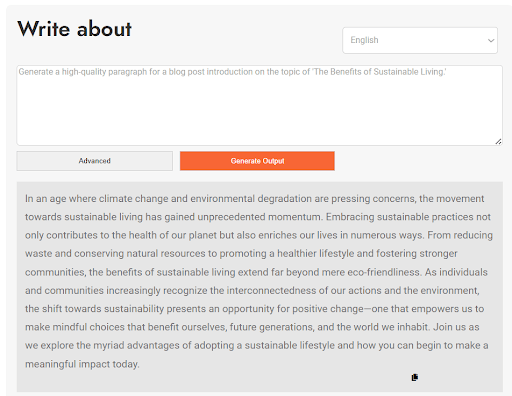This screenshot has height=396, width=512.
Task: Expand the Advanced options section
Action: coord(95,161)
